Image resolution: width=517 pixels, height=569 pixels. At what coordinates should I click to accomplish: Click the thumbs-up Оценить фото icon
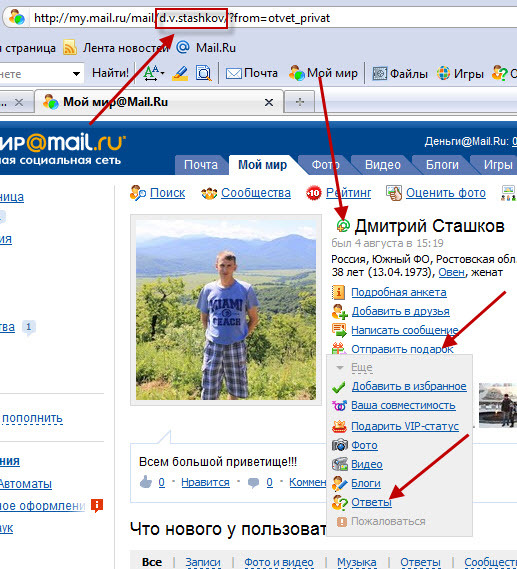point(394,193)
